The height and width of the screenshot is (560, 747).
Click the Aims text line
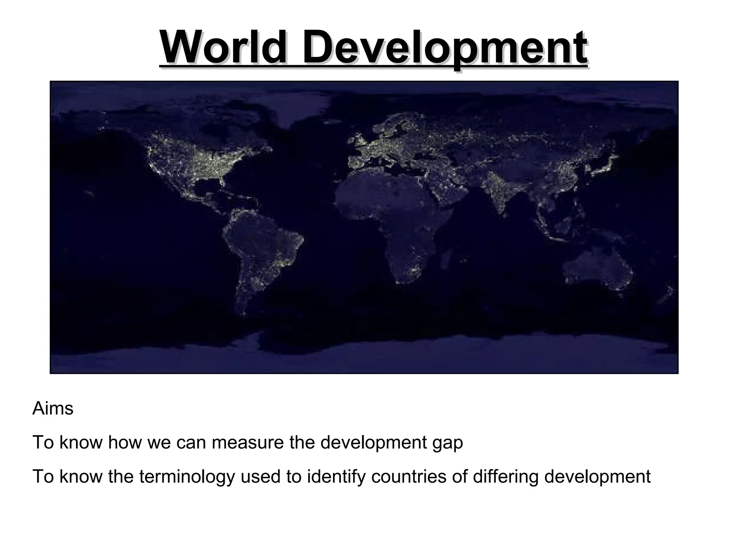coord(53,408)
